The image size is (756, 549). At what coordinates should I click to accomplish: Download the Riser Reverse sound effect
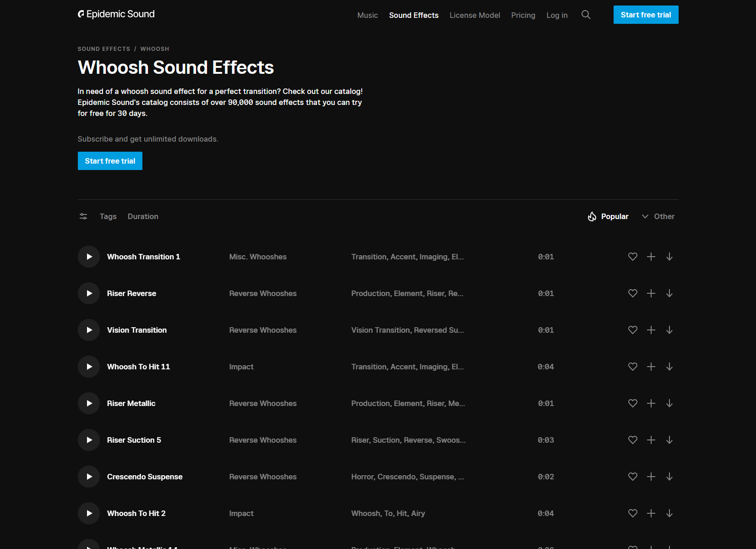669,293
